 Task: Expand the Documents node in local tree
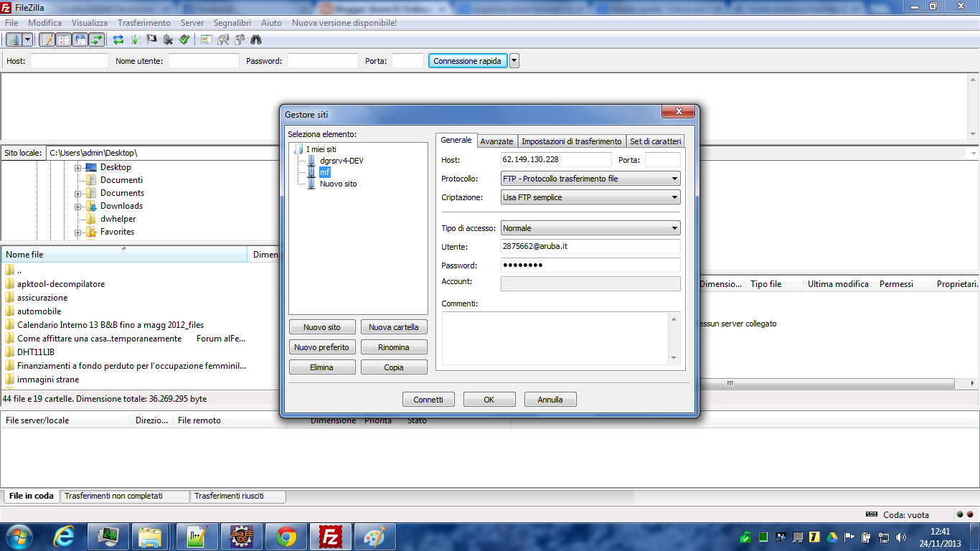tap(77, 193)
